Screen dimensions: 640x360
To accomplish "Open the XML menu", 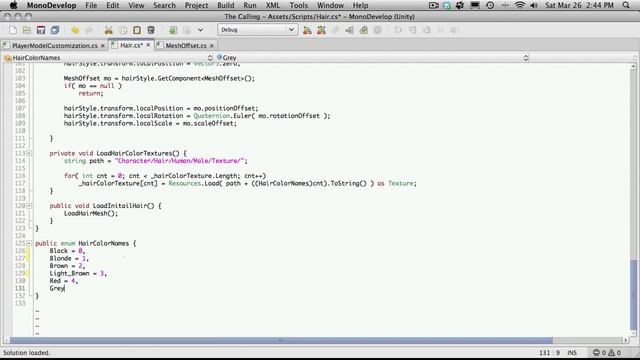I will click(273, 5).
